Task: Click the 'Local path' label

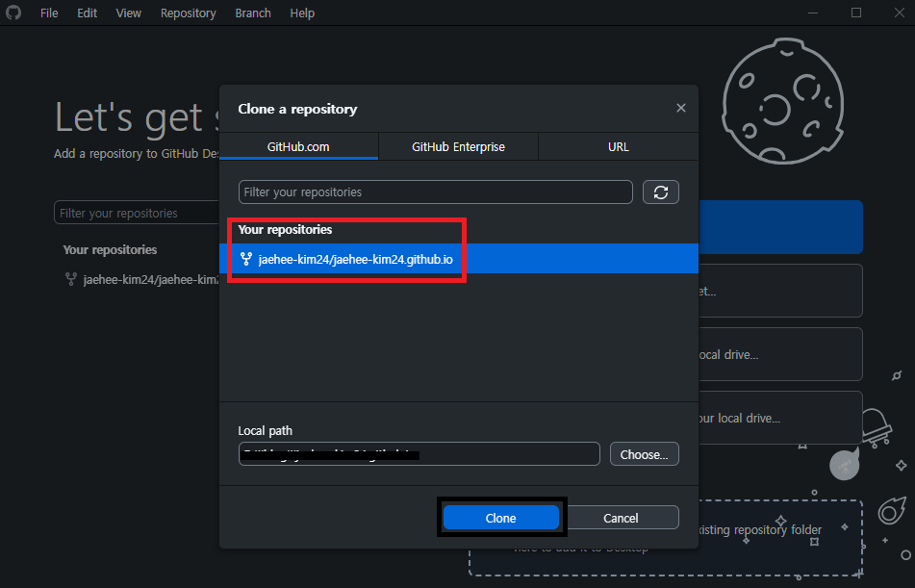Action: [x=265, y=430]
